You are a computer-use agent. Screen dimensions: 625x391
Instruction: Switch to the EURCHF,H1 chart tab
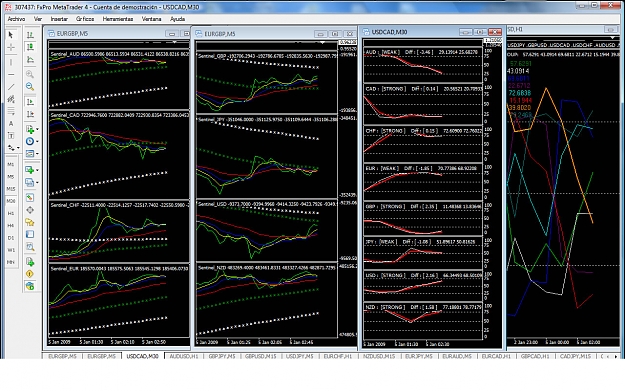338,356
